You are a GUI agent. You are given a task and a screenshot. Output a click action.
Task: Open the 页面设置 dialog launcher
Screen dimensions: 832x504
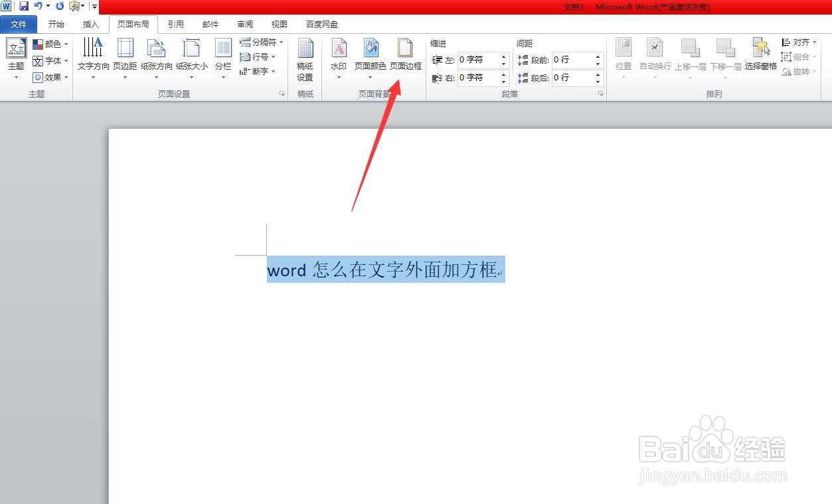(282, 94)
